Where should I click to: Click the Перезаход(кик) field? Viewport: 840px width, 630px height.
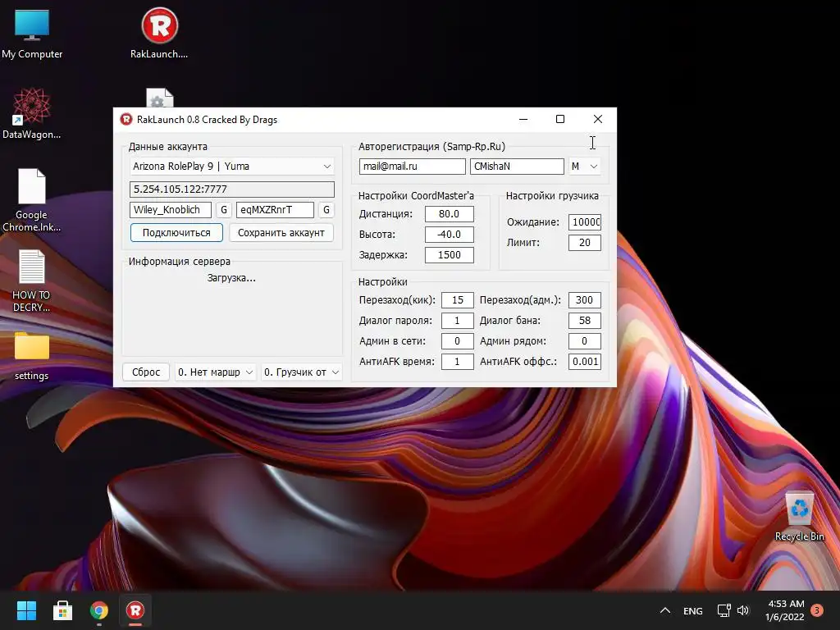[457, 300]
